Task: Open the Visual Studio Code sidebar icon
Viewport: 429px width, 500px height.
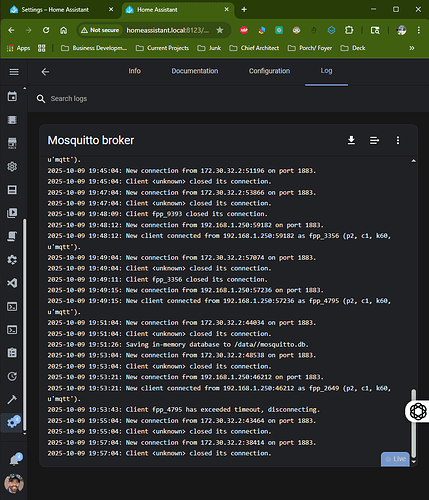Action: point(12,283)
